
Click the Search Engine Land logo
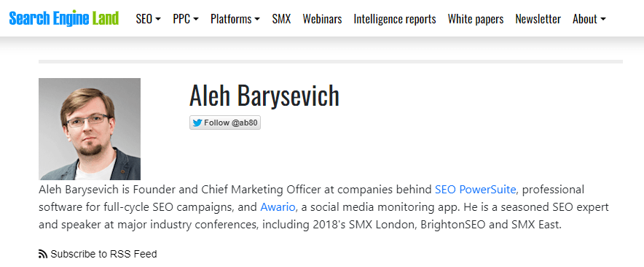[64, 18]
